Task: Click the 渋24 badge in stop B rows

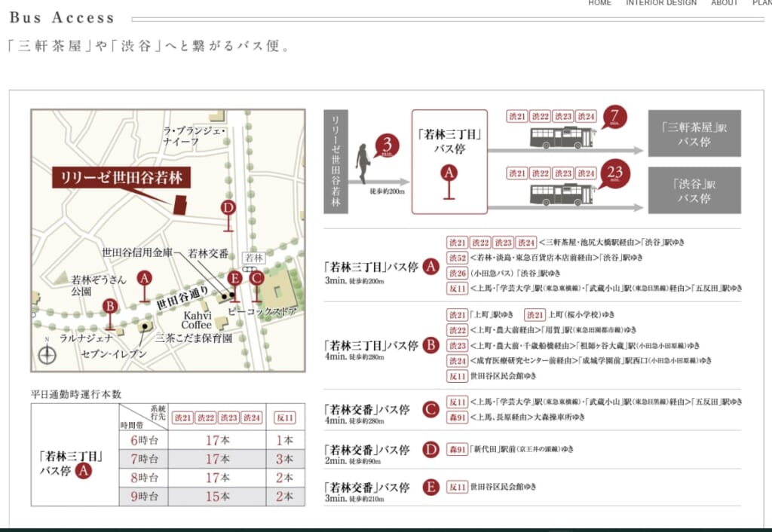Action: coord(457,361)
